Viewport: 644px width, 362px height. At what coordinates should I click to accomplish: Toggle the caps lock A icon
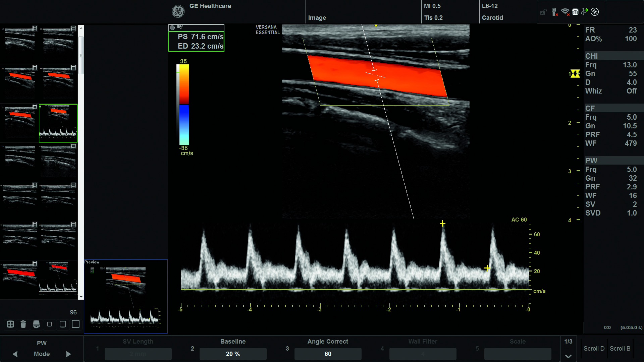pyautogui.click(x=543, y=12)
